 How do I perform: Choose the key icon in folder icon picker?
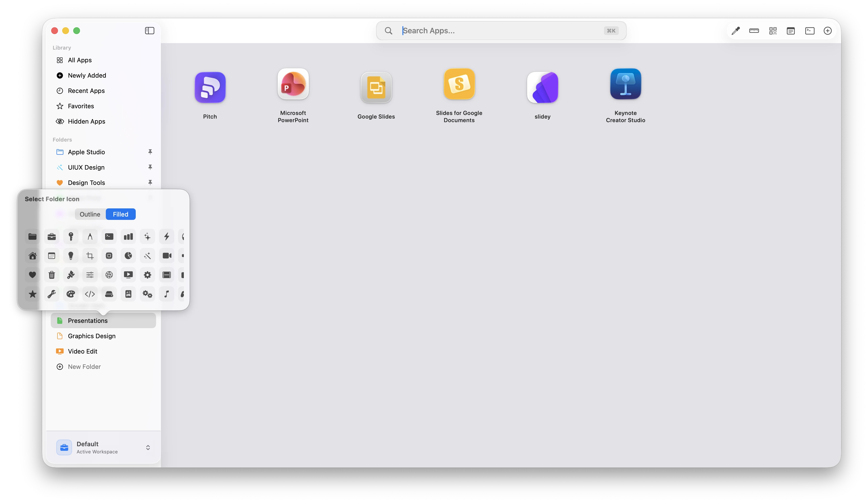click(71, 236)
